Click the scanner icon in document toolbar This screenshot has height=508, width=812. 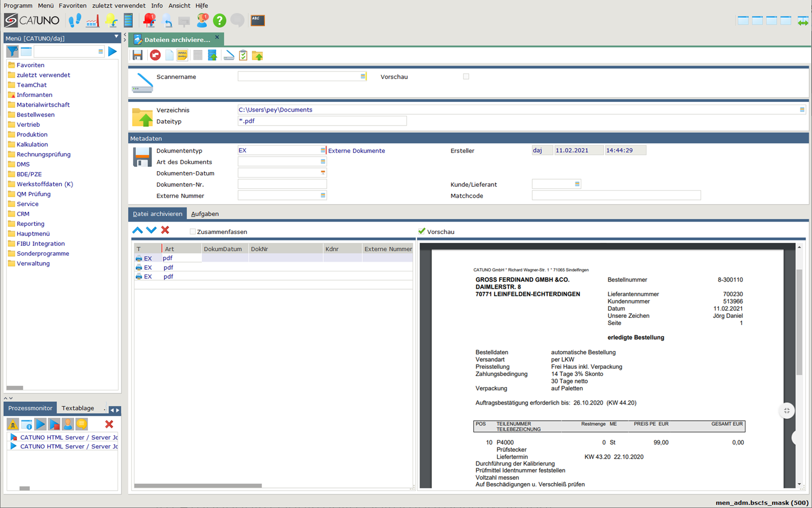229,55
